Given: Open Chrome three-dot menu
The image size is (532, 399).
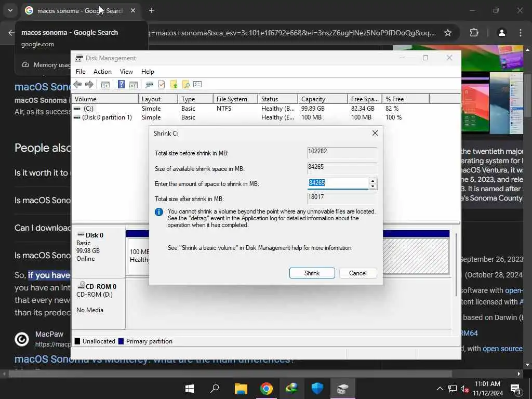Looking at the screenshot, I should click(521, 33).
